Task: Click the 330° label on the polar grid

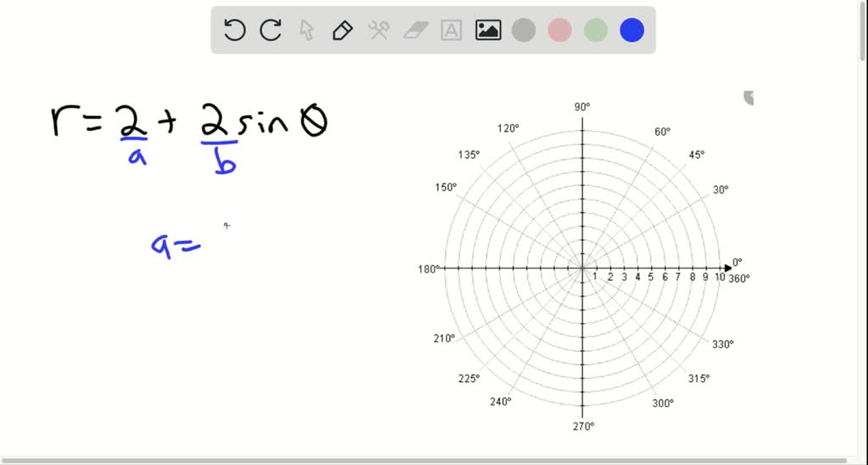Action: [722, 345]
